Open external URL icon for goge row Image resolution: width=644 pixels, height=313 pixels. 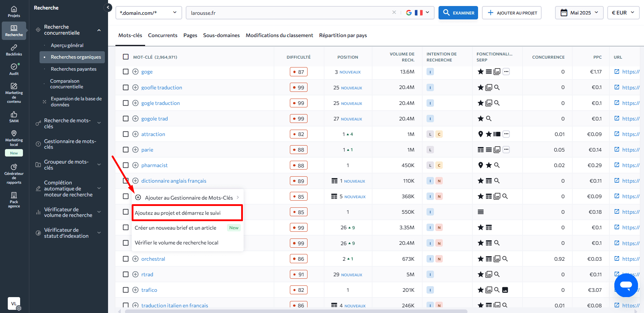pyautogui.click(x=617, y=72)
